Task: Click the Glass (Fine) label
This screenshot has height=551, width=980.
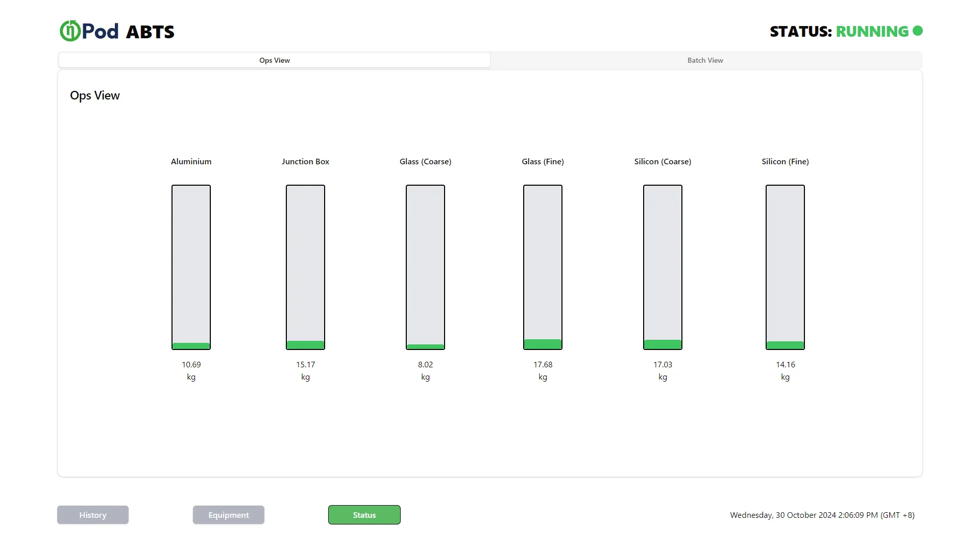Action: point(543,162)
